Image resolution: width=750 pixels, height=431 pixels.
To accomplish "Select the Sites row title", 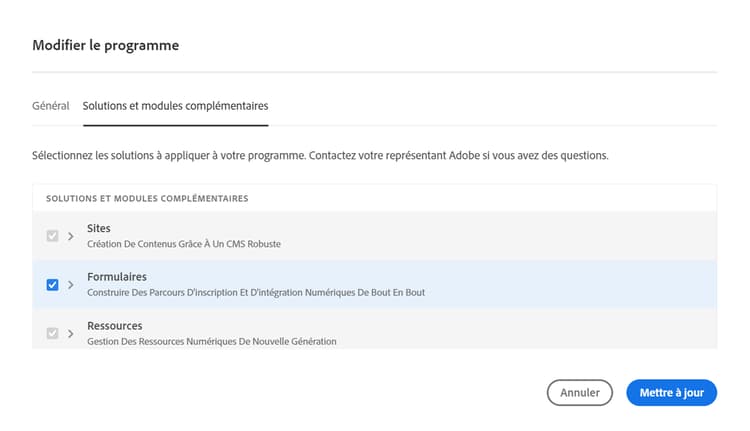I will [x=99, y=228].
